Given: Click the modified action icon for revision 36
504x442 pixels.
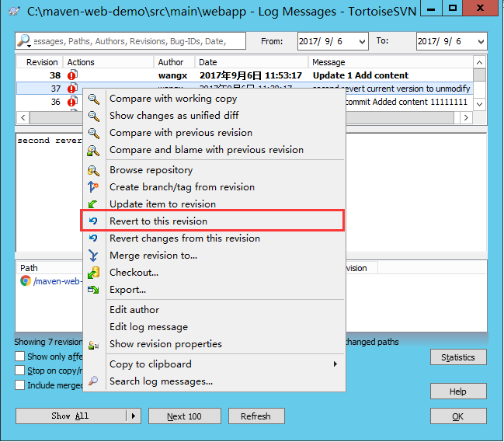Looking at the screenshot, I should coord(72,102).
